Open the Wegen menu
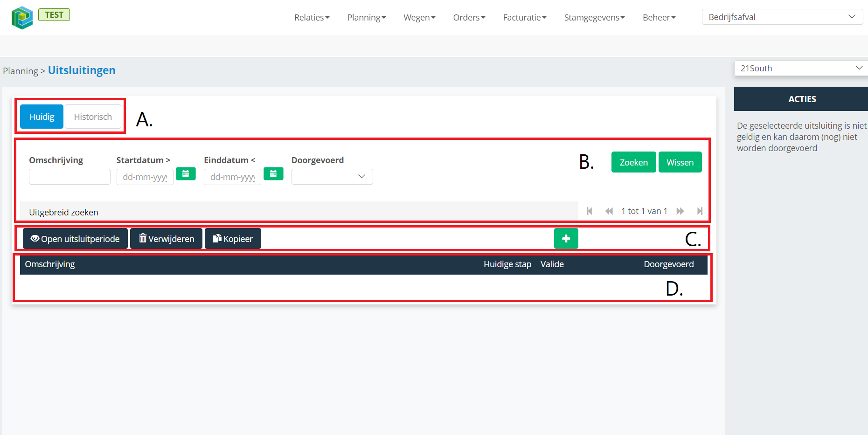 419,17
